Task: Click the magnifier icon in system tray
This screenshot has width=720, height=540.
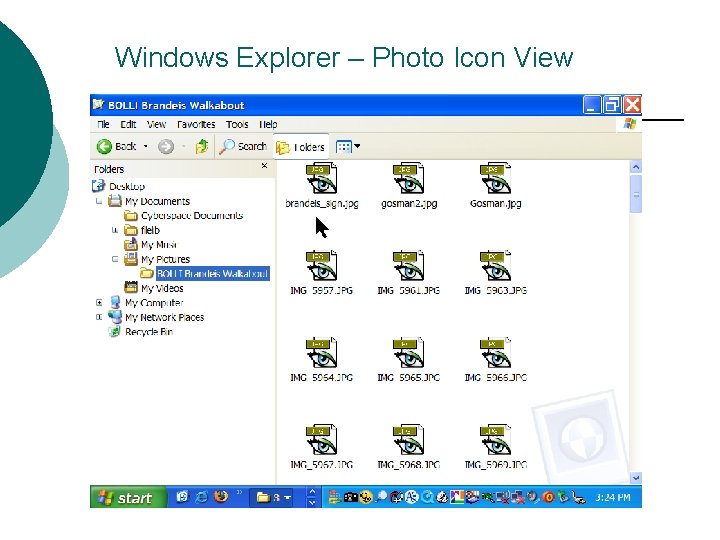Action: click(381, 497)
